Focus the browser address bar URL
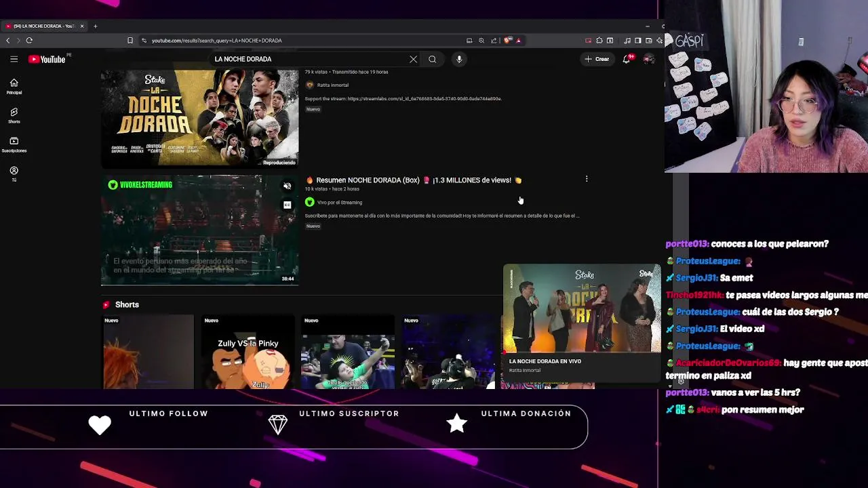This screenshot has width=868, height=488. click(x=305, y=41)
